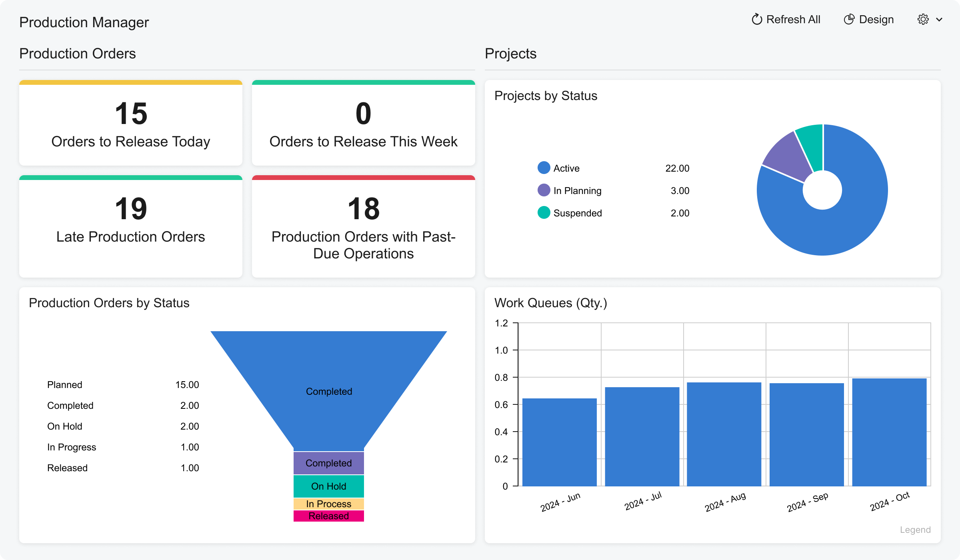Select the Projects section header

point(511,53)
